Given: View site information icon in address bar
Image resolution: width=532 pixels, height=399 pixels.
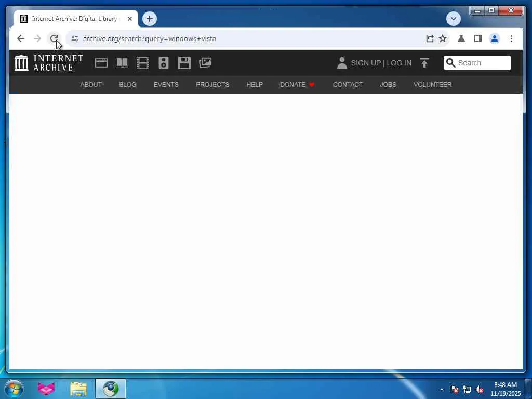Looking at the screenshot, I should [x=75, y=38].
